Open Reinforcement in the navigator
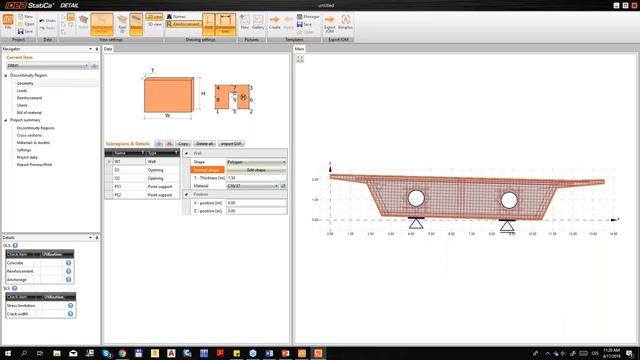 [29, 98]
